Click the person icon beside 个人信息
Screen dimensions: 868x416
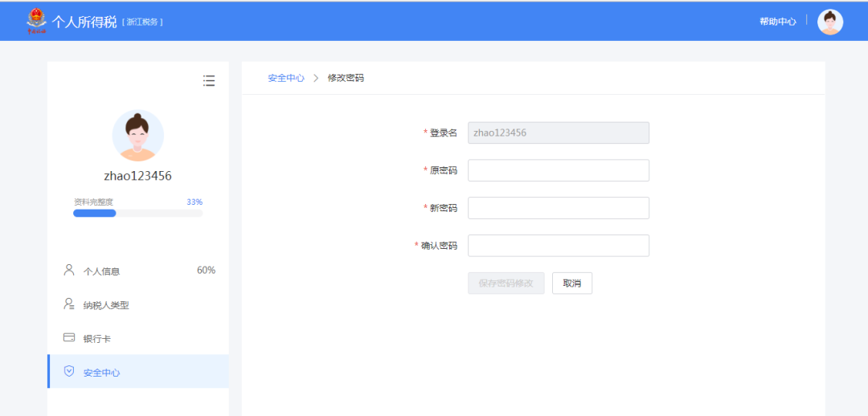[x=69, y=271]
